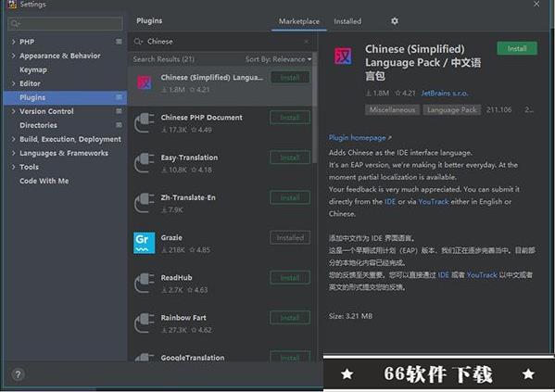Expand Appearance & Behavior section
The width and height of the screenshot is (555, 392).
tap(13, 56)
